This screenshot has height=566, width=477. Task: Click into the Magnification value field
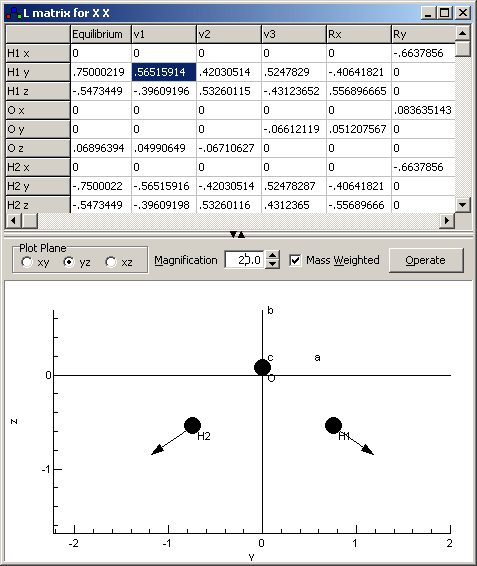pos(244,260)
